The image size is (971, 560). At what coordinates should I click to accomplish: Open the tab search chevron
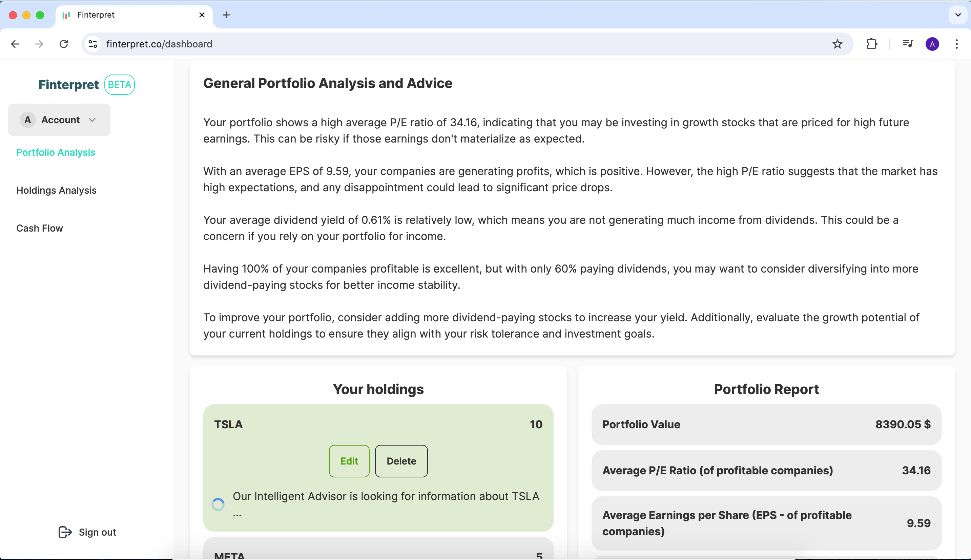tap(958, 15)
